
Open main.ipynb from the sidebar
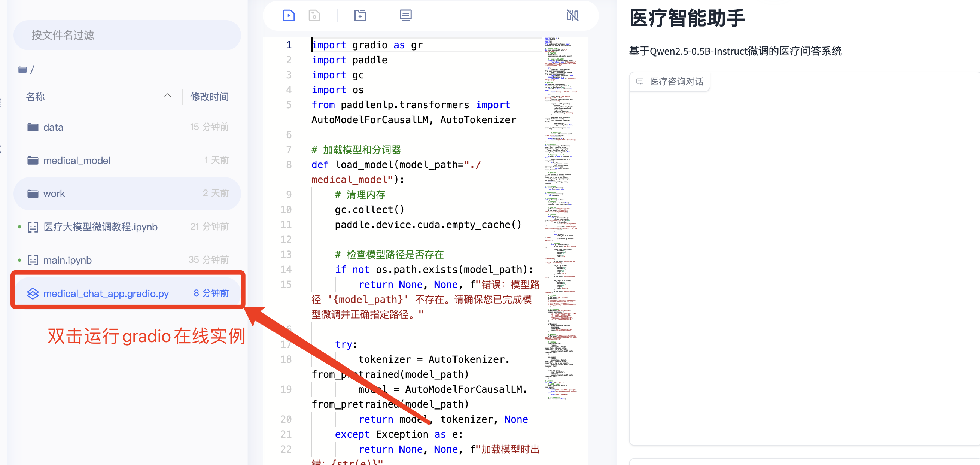coord(67,259)
